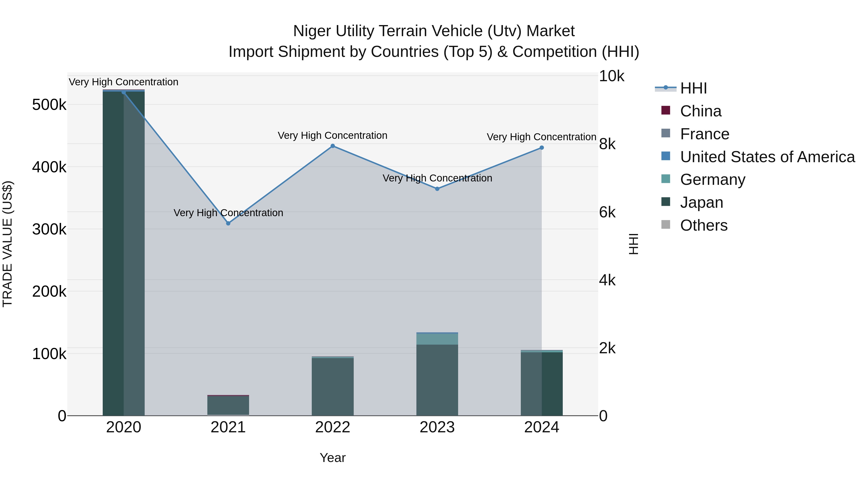Click the HHI line marker for 2023
The height and width of the screenshot is (488, 868).
(437, 189)
